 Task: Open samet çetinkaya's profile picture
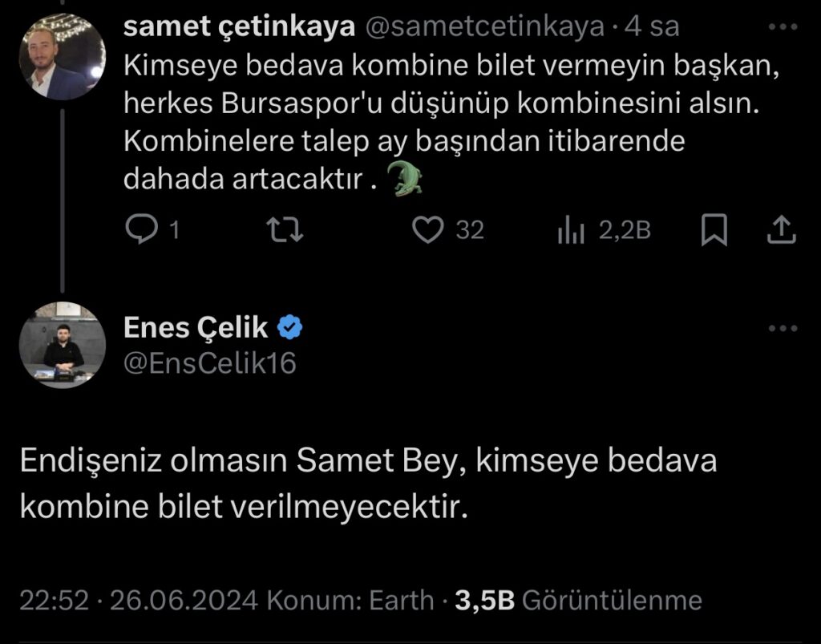[x=63, y=57]
